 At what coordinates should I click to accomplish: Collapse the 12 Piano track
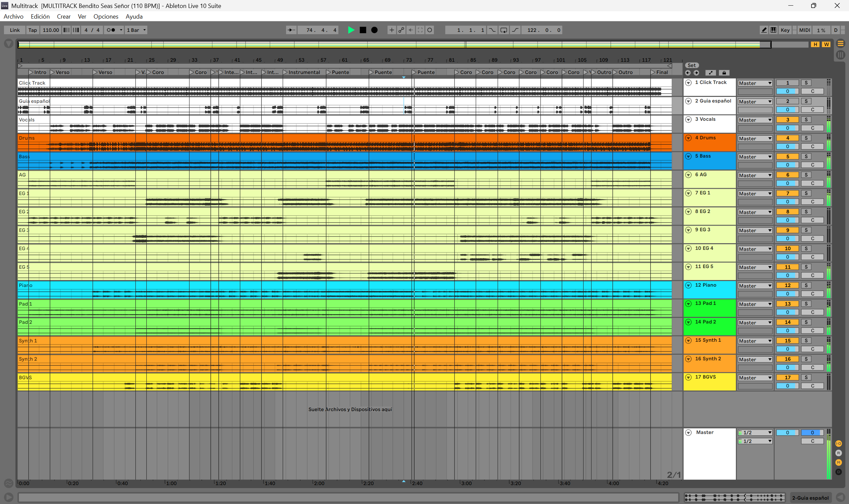688,285
